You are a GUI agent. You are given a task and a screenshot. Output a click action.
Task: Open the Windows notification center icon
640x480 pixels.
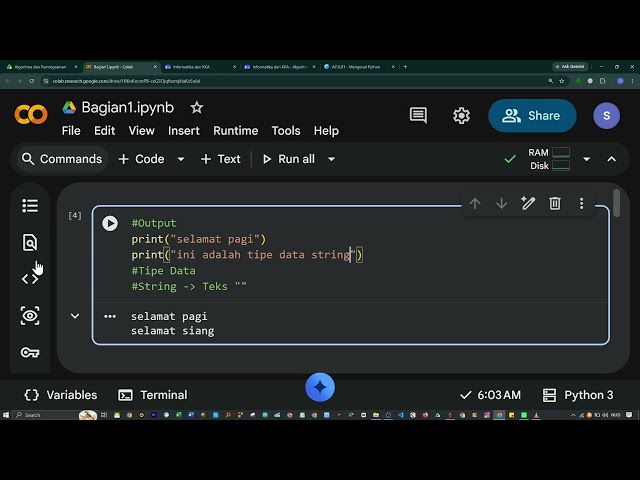(x=629, y=415)
